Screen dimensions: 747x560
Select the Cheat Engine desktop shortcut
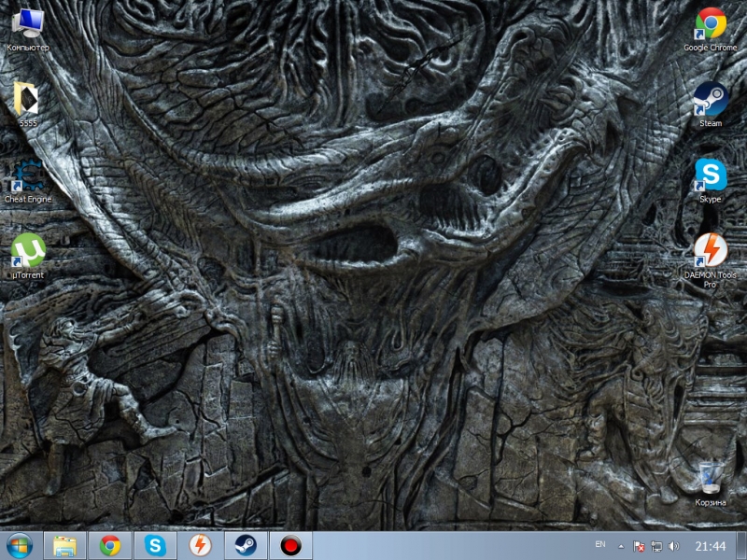tap(28, 181)
